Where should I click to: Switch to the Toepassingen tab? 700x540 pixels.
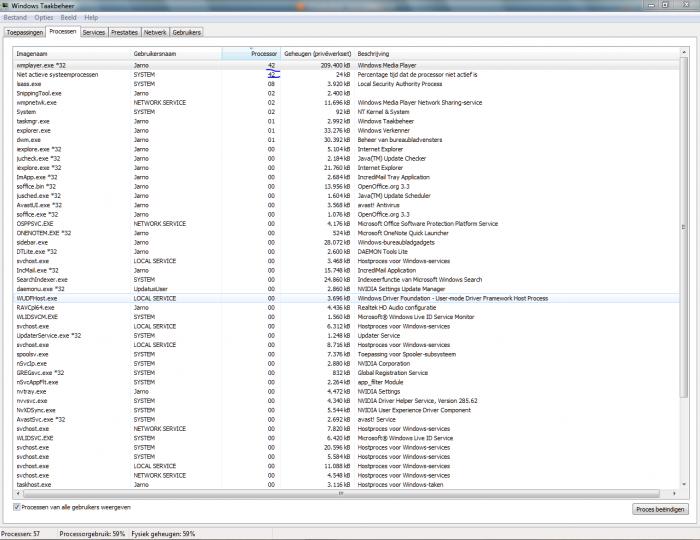(x=25, y=32)
